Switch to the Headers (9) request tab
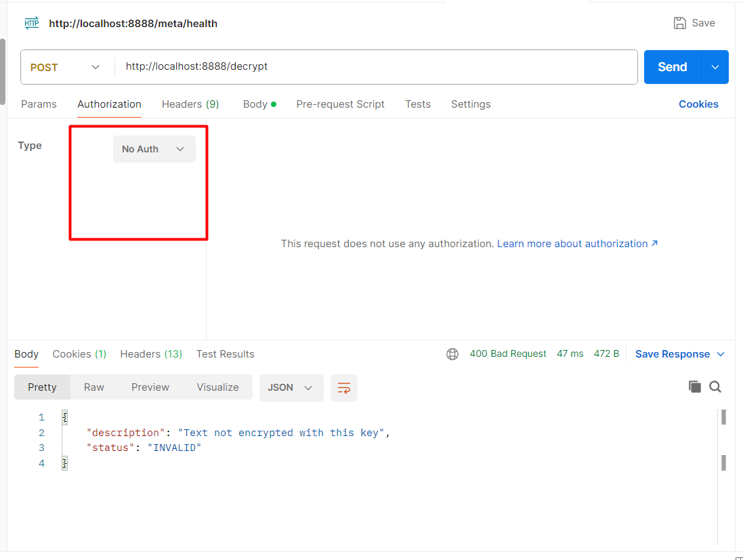The height and width of the screenshot is (560, 743). pos(190,104)
